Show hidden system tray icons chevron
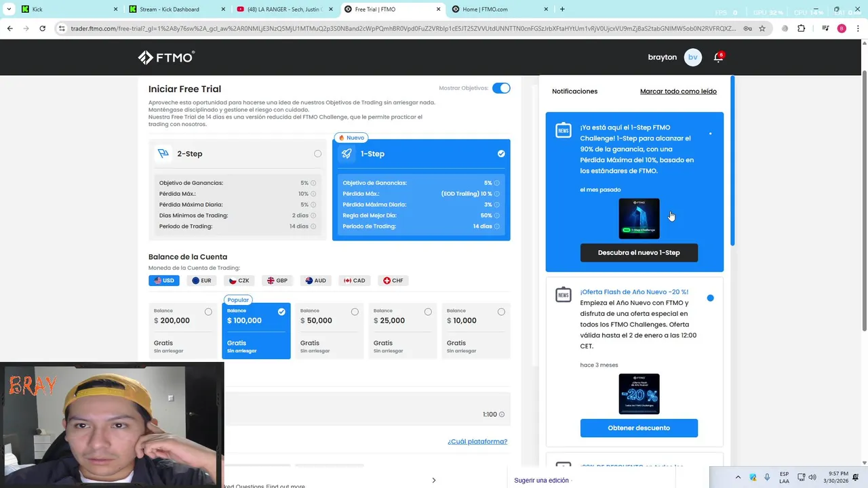 (738, 477)
